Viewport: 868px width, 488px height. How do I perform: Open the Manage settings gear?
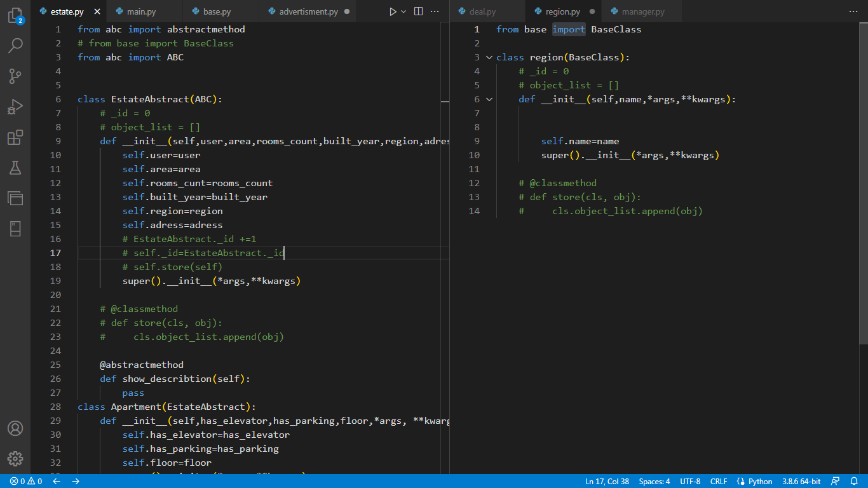tap(15, 459)
